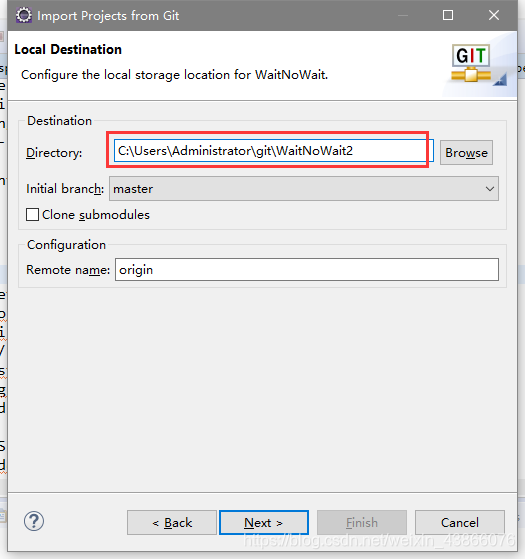525x559 pixels.
Task: Maximize the Import Projects from Git window
Action: (x=448, y=15)
